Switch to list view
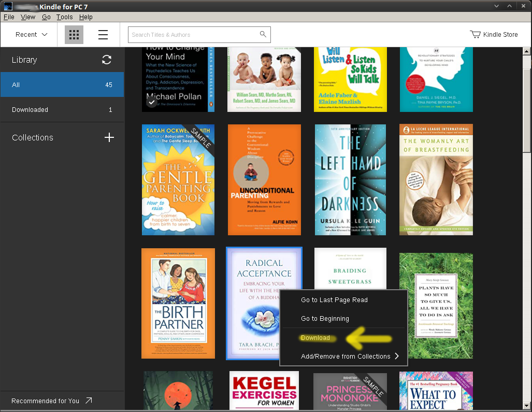 (103, 35)
